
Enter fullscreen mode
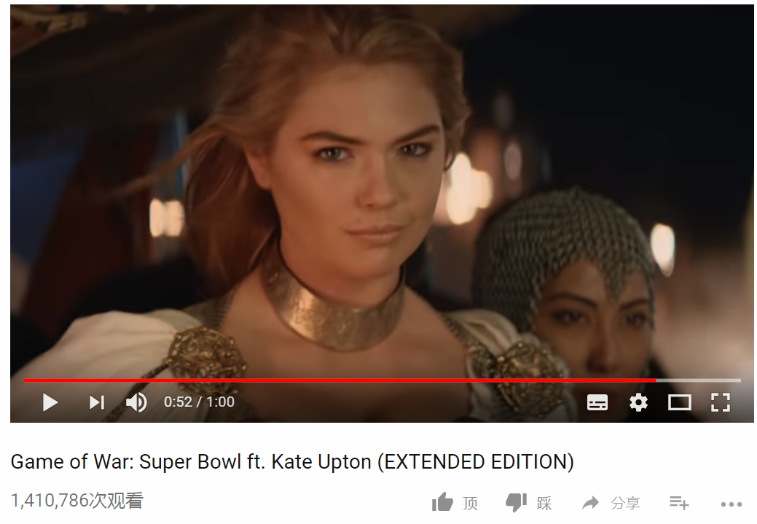click(720, 402)
